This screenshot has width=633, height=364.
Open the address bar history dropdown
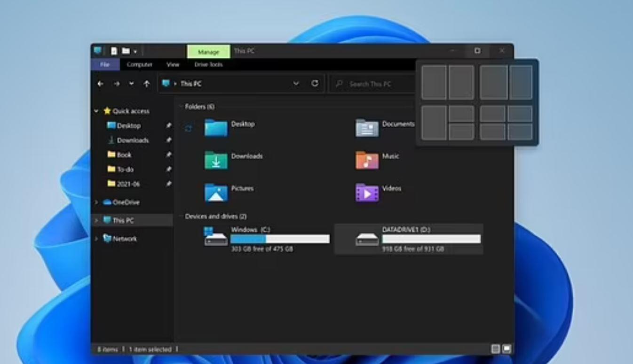[x=296, y=83]
